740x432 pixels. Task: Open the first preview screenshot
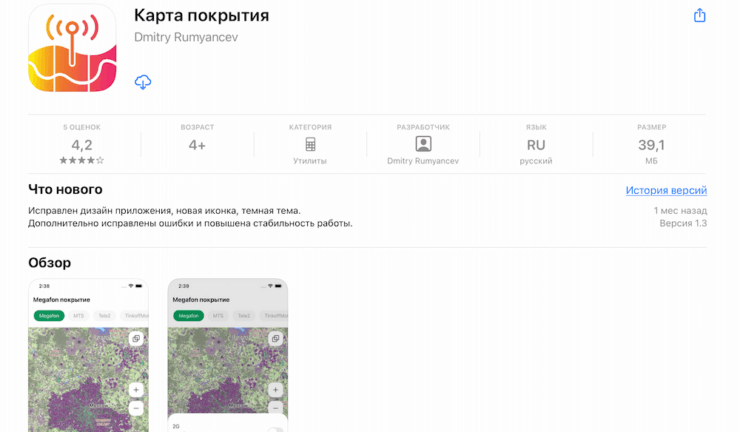click(x=88, y=355)
